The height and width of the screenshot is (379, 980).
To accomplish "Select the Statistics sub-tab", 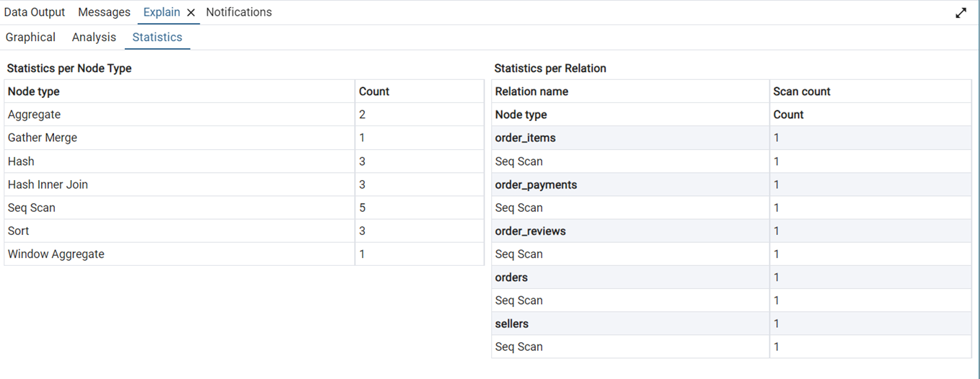I will point(157,37).
